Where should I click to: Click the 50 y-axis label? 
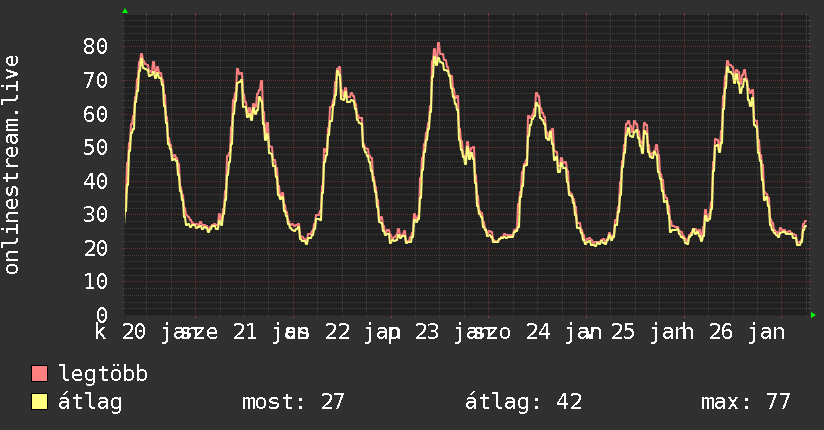[96, 147]
